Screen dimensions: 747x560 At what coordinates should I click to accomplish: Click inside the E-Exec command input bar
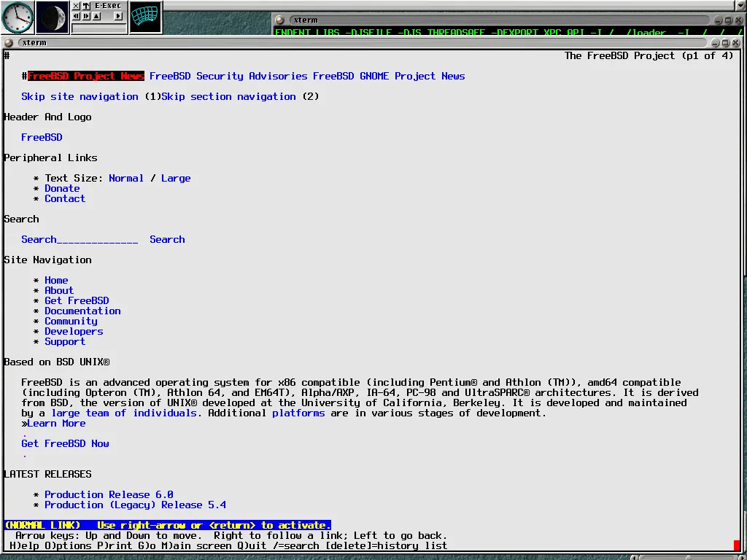98,29
